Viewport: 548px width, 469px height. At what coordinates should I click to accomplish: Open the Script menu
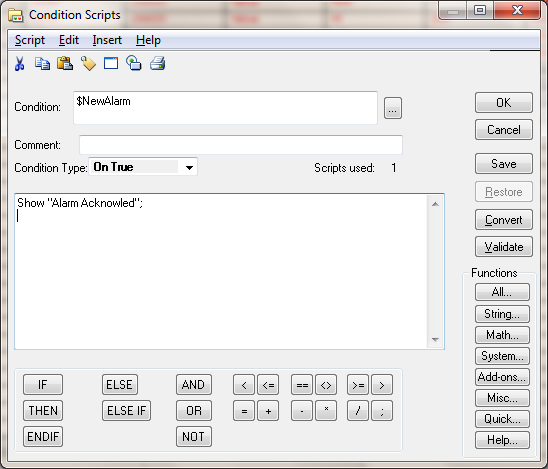click(x=30, y=40)
